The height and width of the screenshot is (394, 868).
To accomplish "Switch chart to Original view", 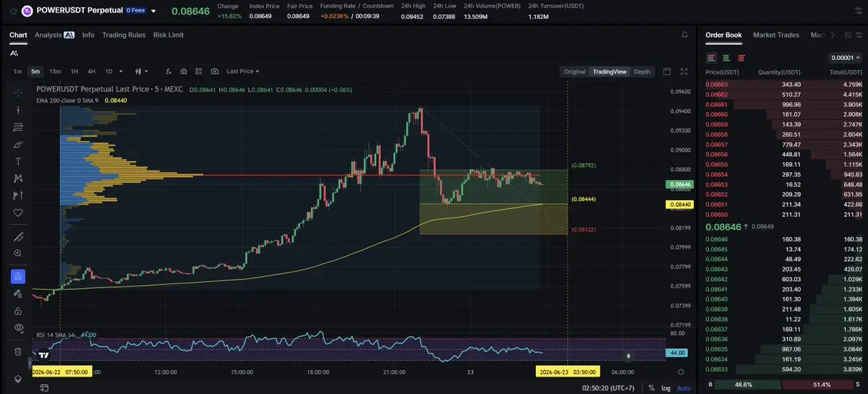I will point(574,72).
